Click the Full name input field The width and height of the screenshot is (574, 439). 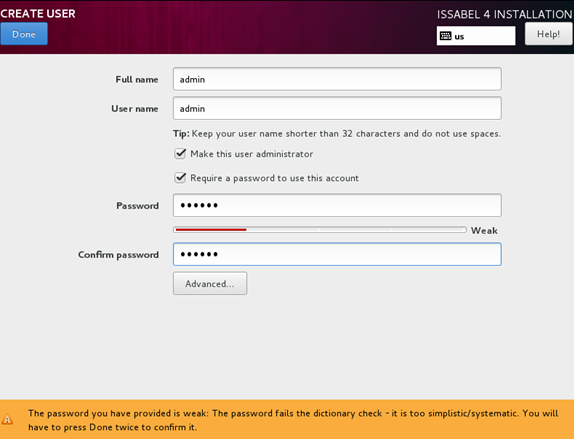coord(337,79)
